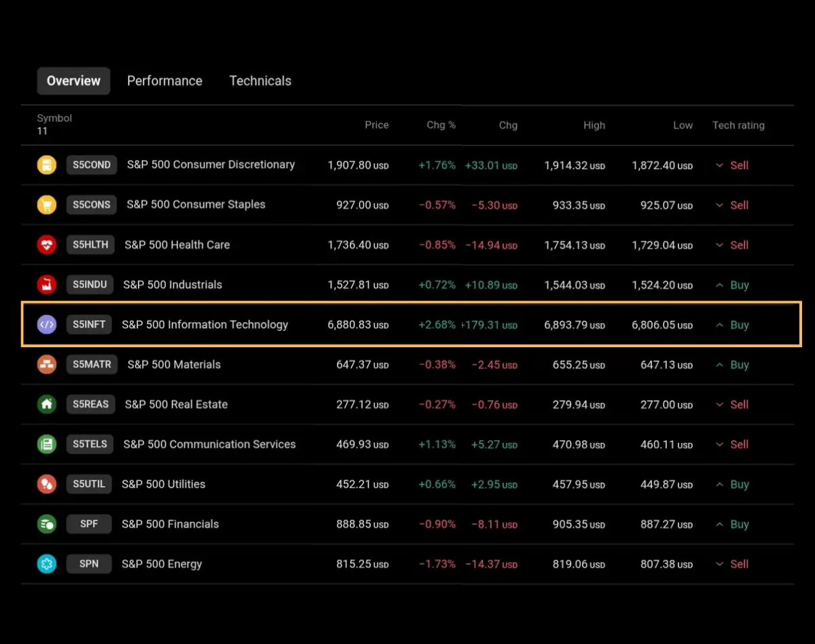Click the Energy sector icon

pos(47,564)
